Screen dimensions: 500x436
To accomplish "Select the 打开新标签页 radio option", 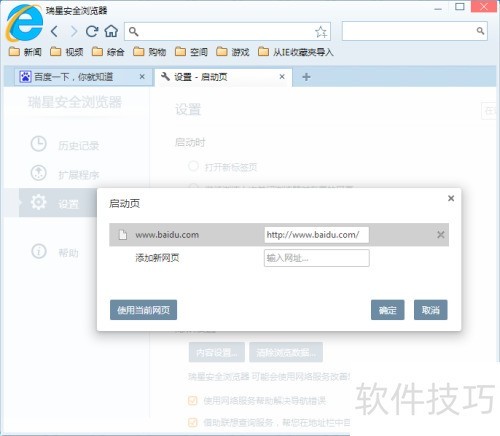I will [x=193, y=166].
